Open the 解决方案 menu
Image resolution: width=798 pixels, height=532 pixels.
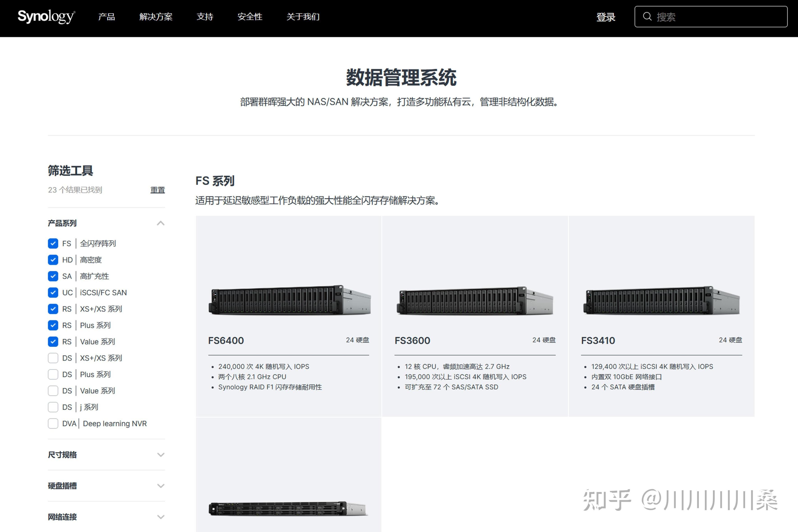pos(156,17)
